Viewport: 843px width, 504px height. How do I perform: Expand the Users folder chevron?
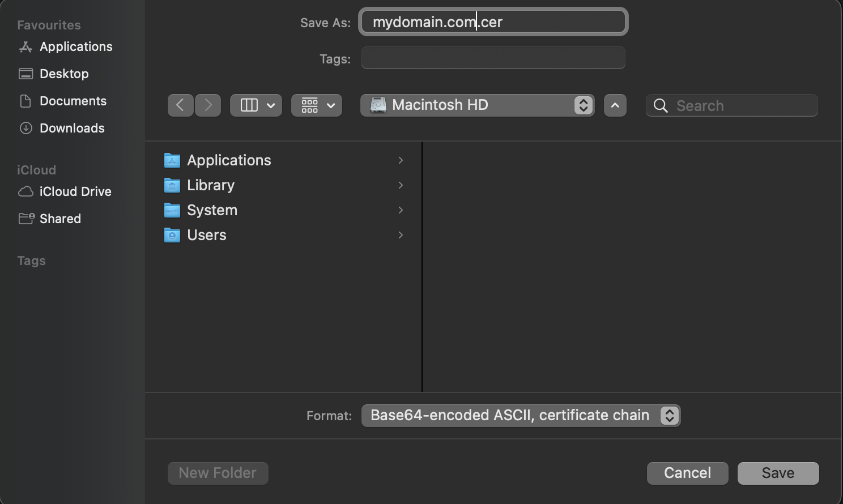[x=401, y=235]
